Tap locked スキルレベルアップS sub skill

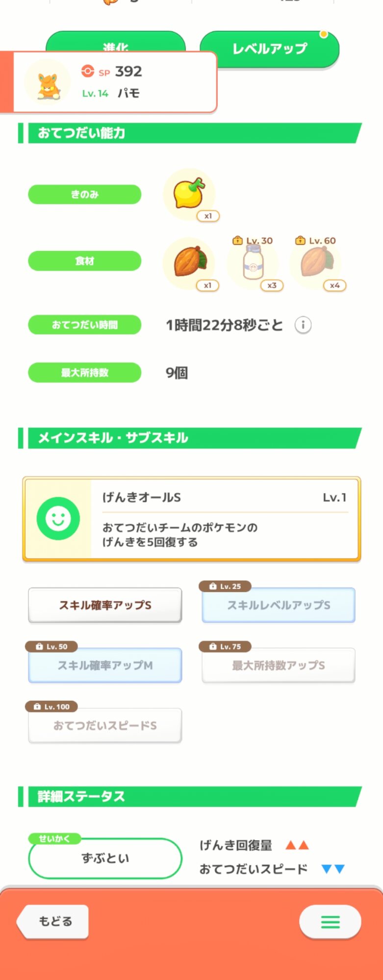point(279,605)
